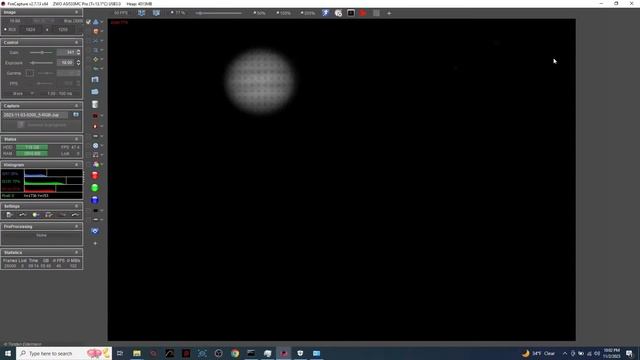The height and width of the screenshot is (360, 640).
Task: Collapse the Status panel header button
Action: click(x=76, y=139)
